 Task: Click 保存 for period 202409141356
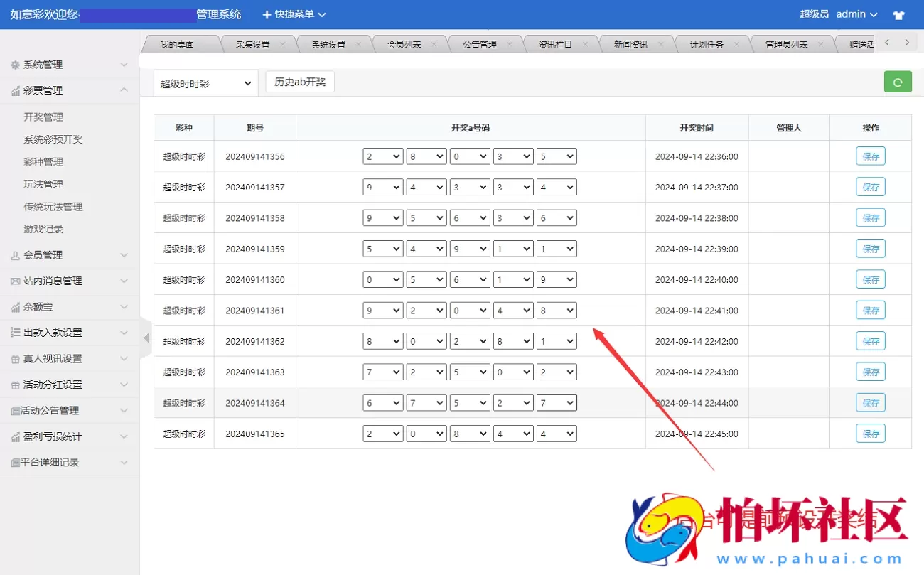pyautogui.click(x=871, y=156)
